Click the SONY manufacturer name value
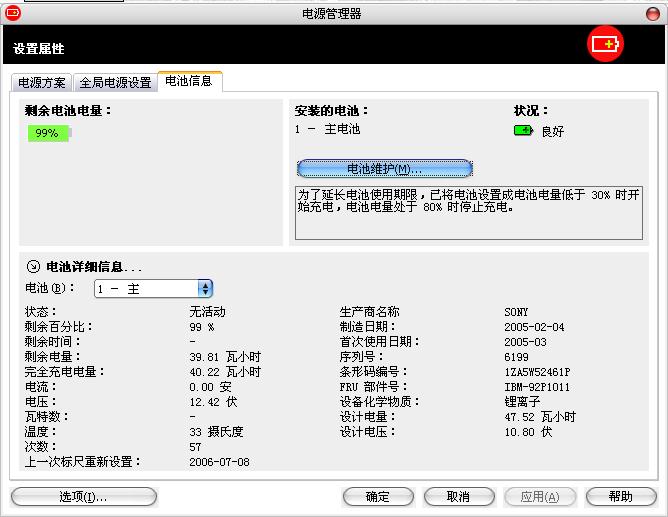Viewport: 668px width, 517px height. [516, 312]
